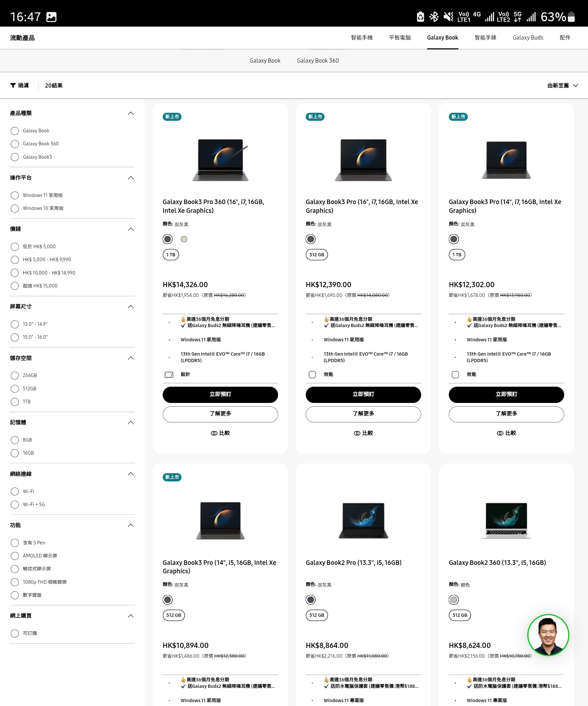Viewport: 588px width, 706px height.
Task: Select 1 TB storage chip on Book3 Pro 360
Action: tap(171, 255)
